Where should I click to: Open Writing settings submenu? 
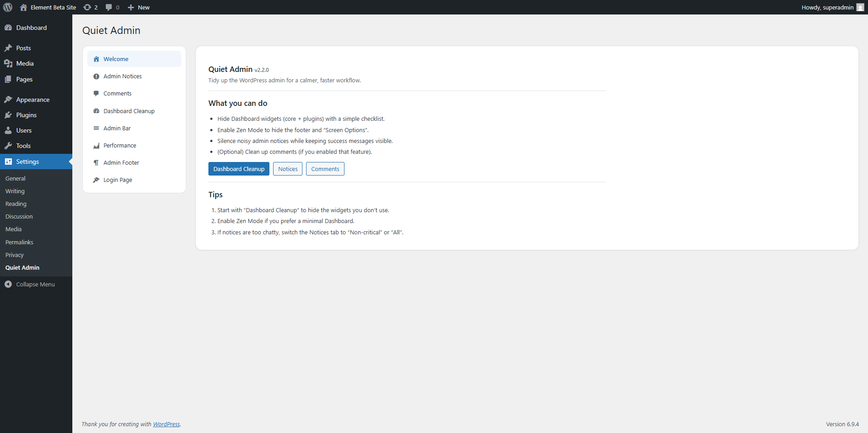point(36,191)
